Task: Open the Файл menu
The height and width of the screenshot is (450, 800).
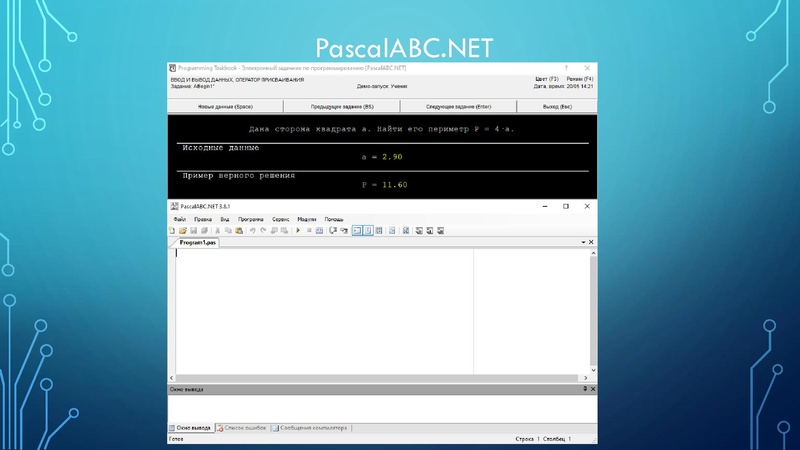Action: (179, 218)
